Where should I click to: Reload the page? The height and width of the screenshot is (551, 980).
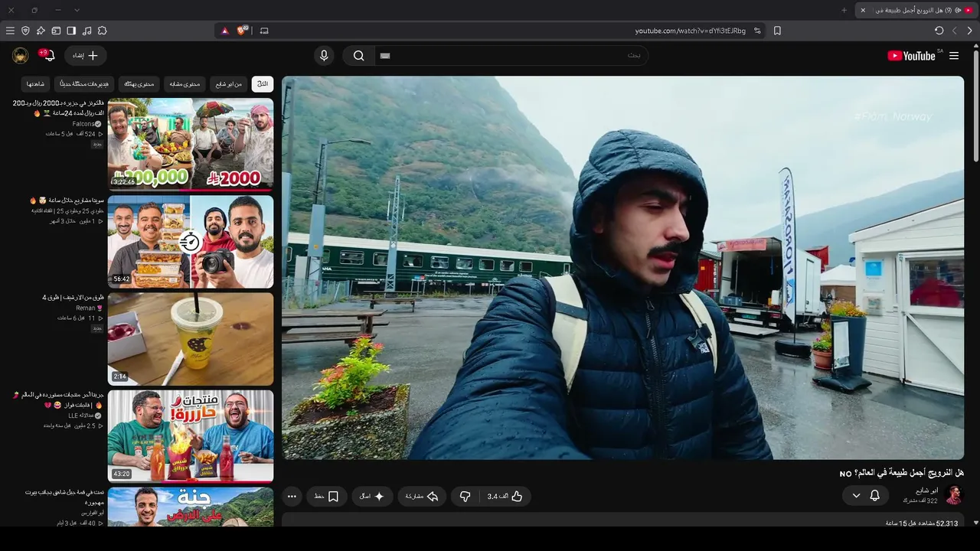tap(939, 31)
